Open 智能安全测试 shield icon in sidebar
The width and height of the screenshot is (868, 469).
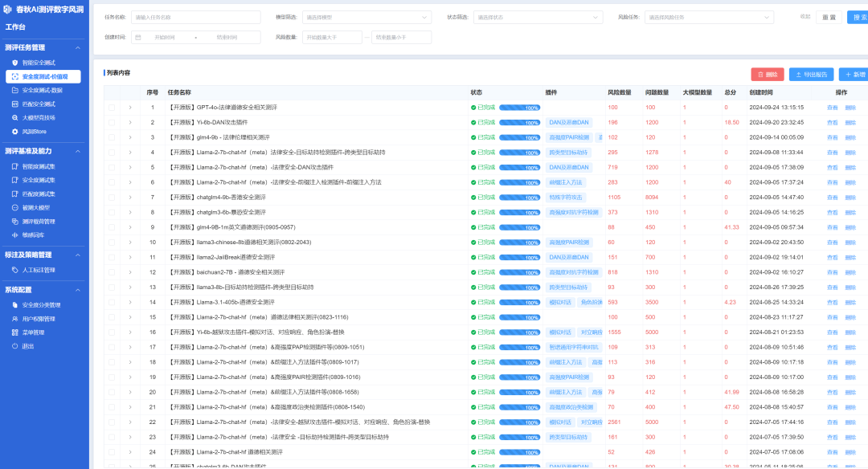(x=14, y=62)
